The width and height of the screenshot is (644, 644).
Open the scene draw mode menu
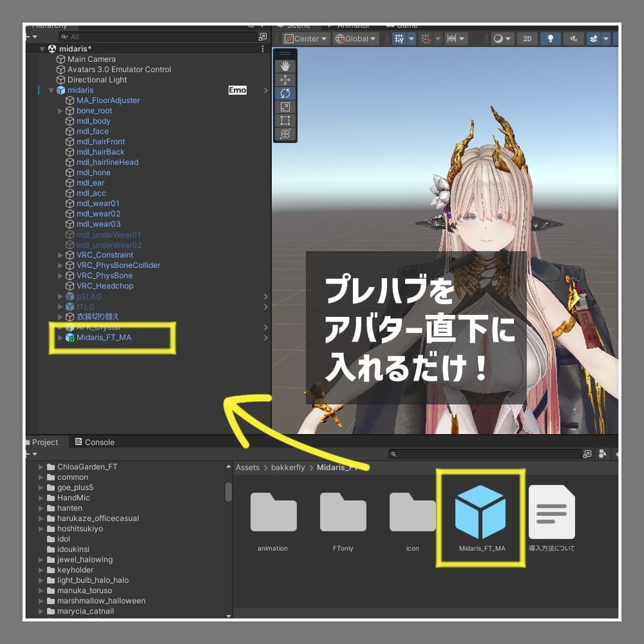(x=502, y=39)
